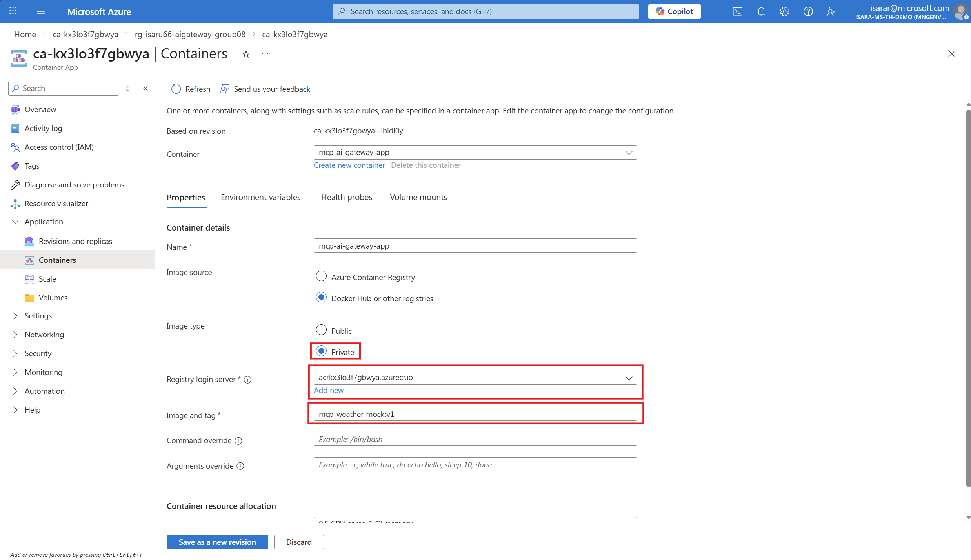This screenshot has width=971, height=560.
Task: Click the Arguments override field
Action: click(475, 465)
